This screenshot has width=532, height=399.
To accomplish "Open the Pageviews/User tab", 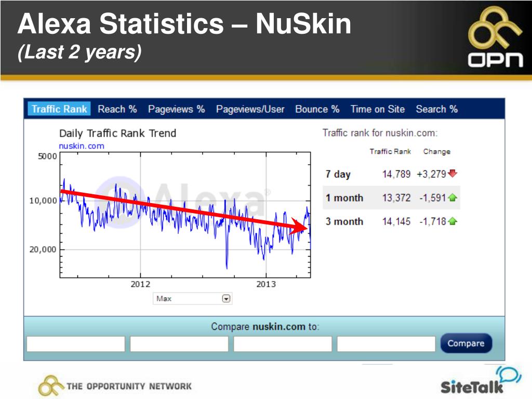I will [x=250, y=109].
